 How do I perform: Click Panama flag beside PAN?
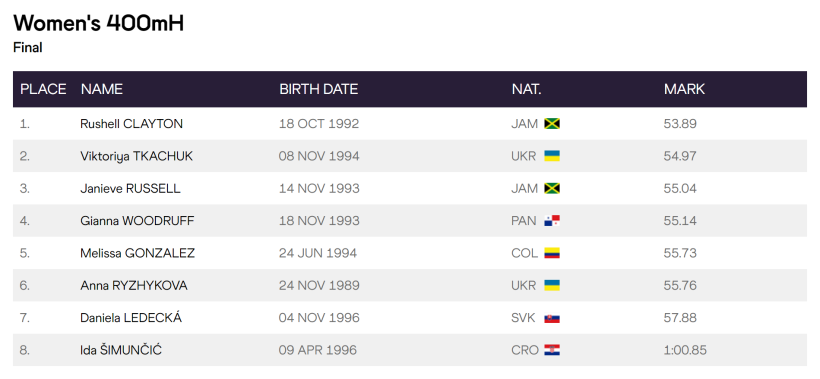pyautogui.click(x=552, y=221)
